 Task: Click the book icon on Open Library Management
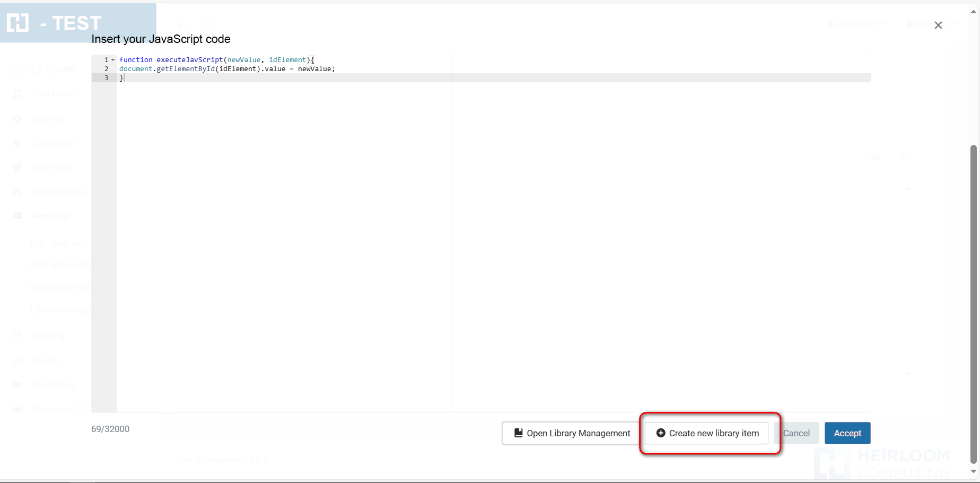click(519, 433)
